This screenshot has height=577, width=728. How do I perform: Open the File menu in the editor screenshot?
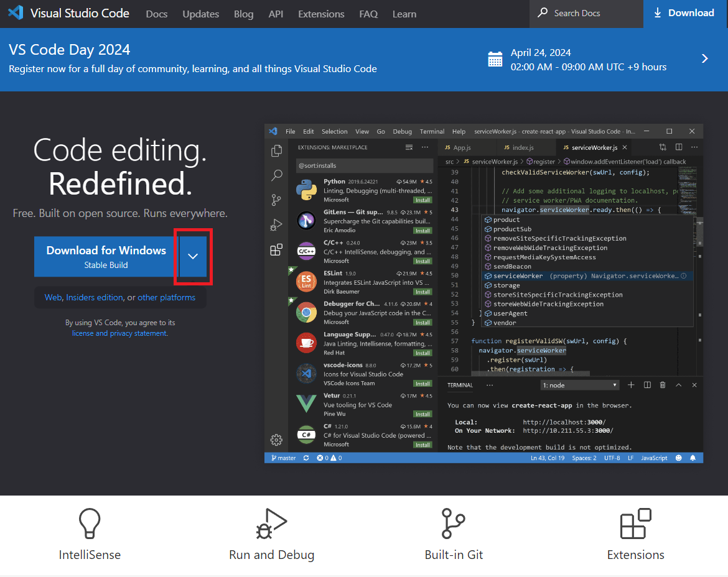[x=290, y=131]
